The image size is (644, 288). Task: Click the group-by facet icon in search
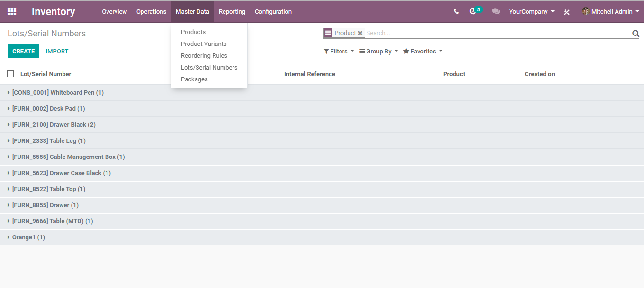[x=328, y=33]
